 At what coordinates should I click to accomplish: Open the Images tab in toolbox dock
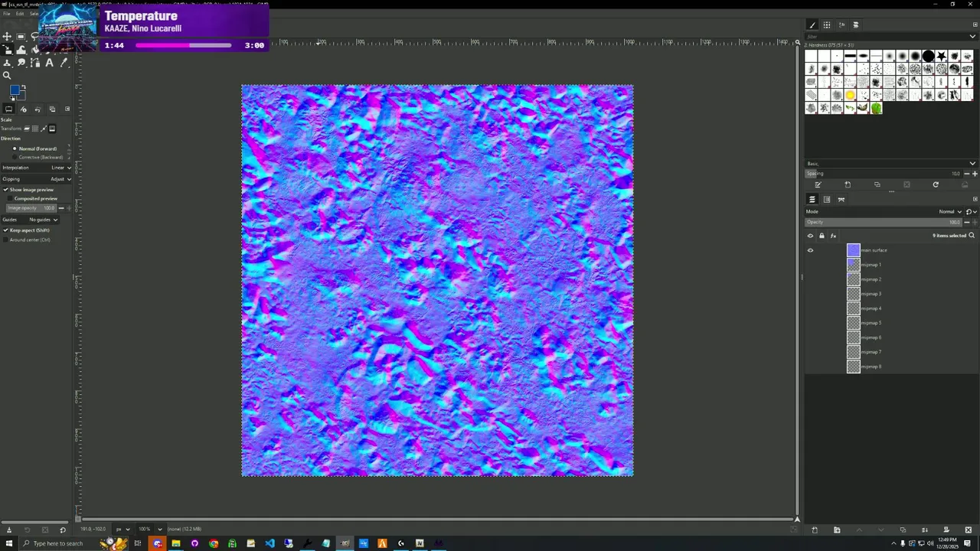52,109
